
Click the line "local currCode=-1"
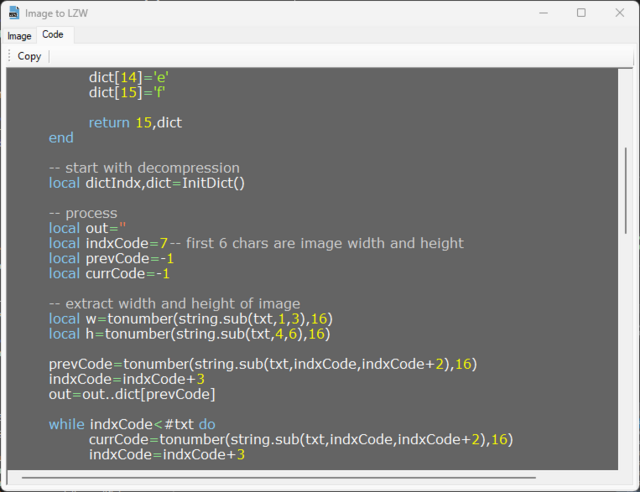[109, 274]
